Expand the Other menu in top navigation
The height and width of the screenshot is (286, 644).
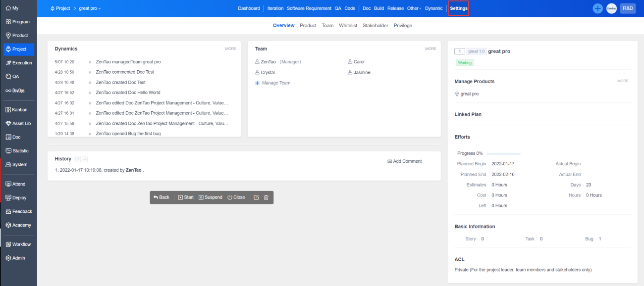414,8
